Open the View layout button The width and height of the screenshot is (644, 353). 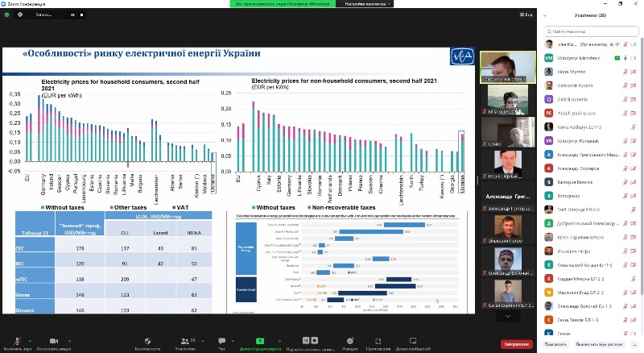point(526,15)
